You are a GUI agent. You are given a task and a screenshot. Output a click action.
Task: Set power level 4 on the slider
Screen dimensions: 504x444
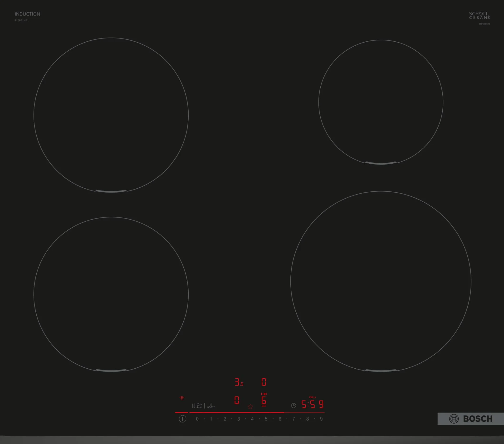click(x=253, y=419)
